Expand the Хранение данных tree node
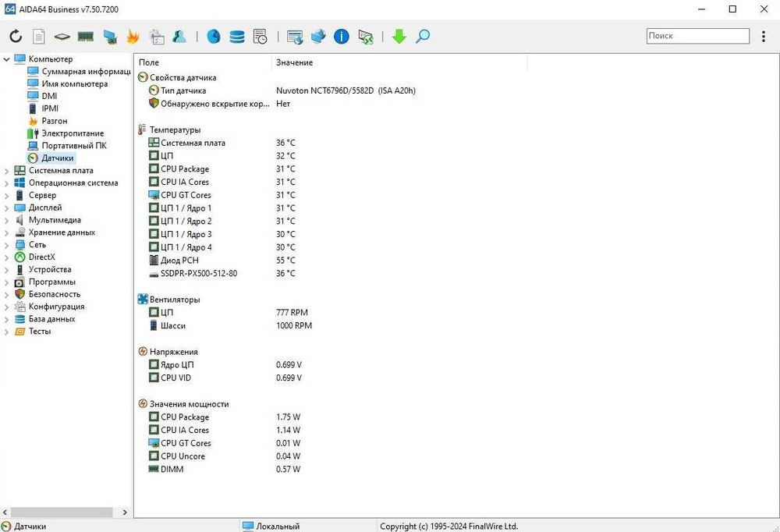Screen dimensions: 780x532 (x=6, y=232)
